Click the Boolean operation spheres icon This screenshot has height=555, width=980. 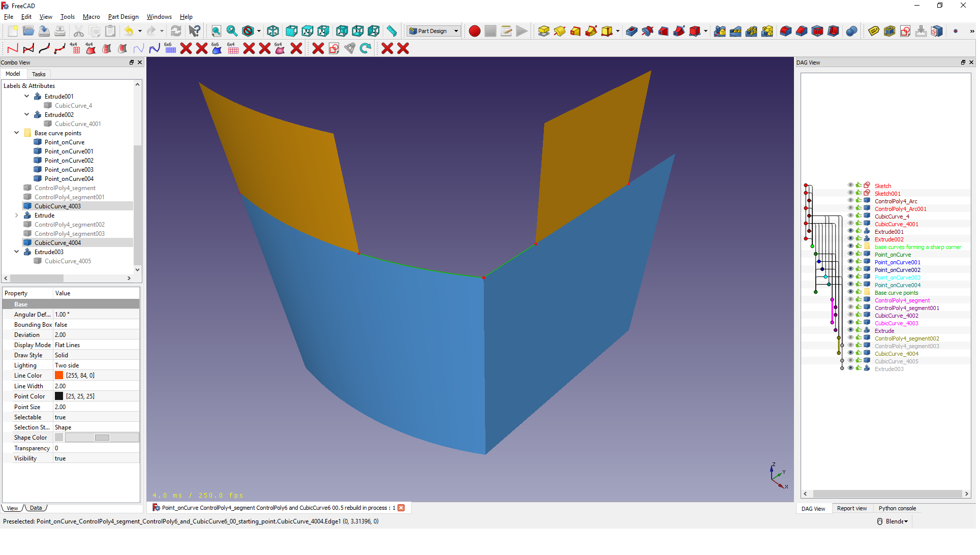pyautogui.click(x=851, y=31)
